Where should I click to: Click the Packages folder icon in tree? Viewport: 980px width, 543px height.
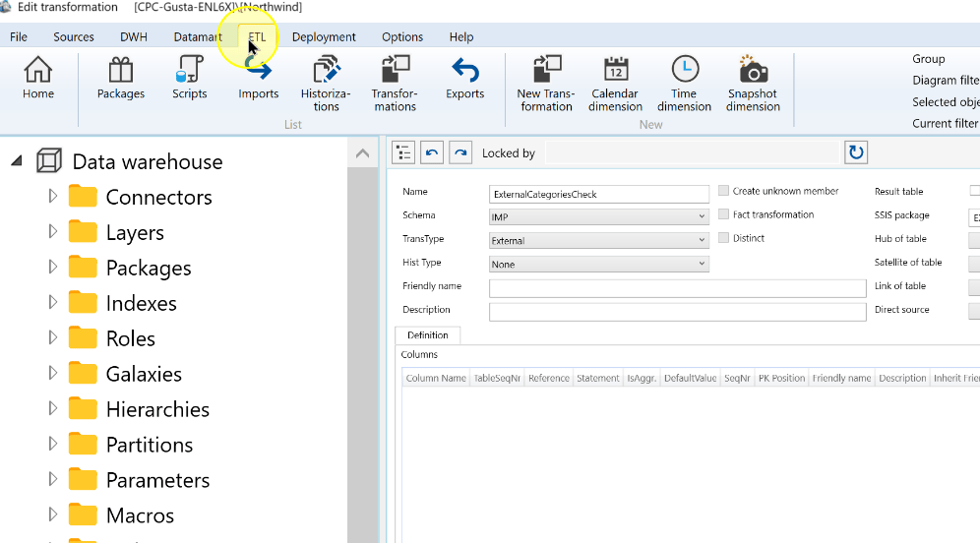[83, 268]
